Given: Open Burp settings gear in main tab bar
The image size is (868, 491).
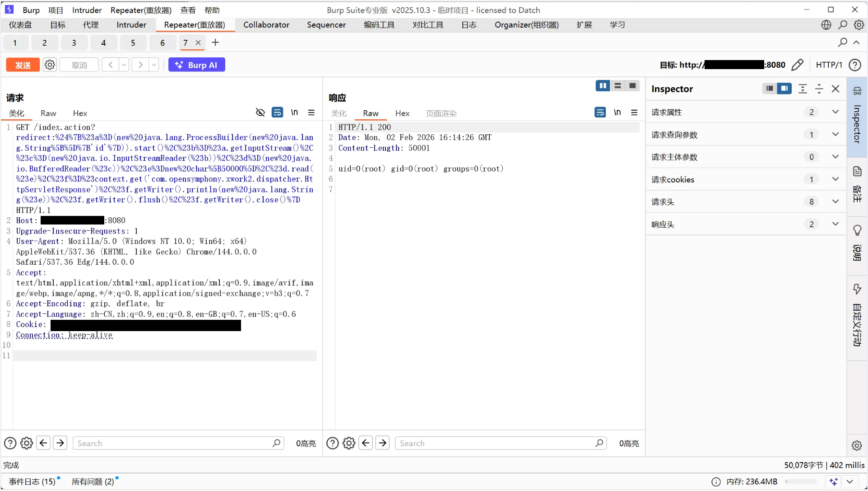Looking at the screenshot, I should [859, 25].
